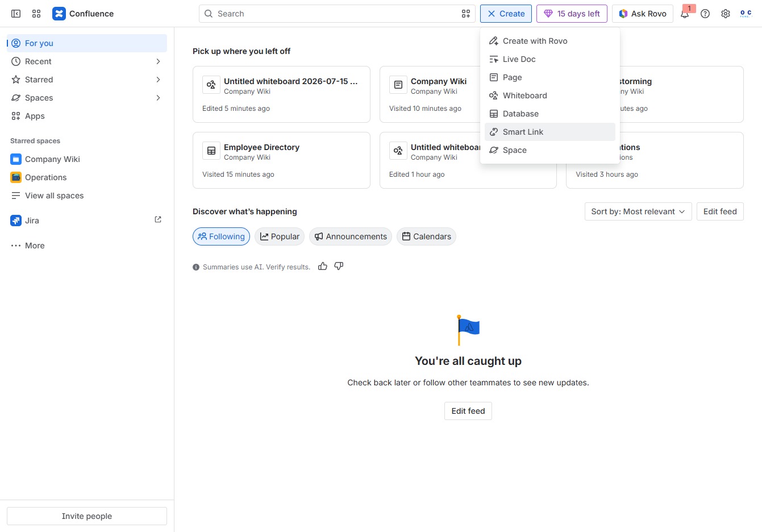Click the Starred star icon in sidebar
The image size is (762, 532).
pyautogui.click(x=16, y=80)
